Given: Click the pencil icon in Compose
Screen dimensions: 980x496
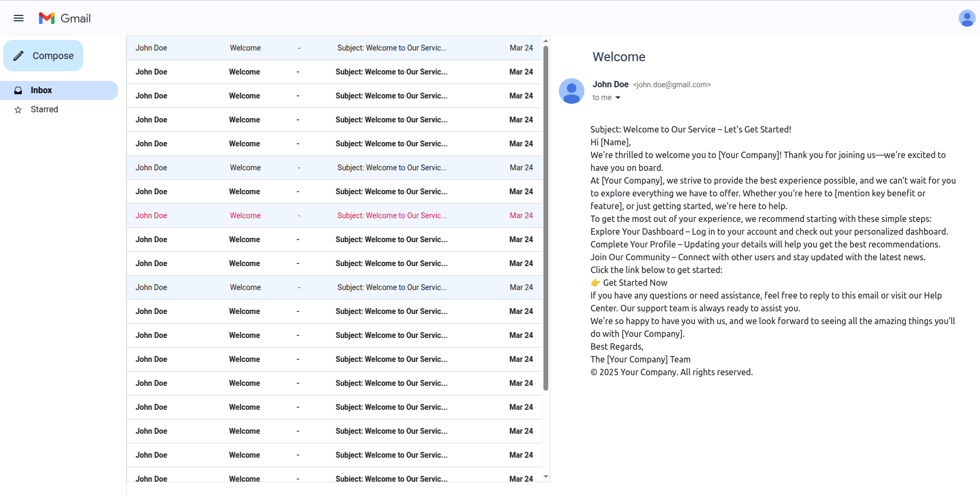Looking at the screenshot, I should tap(19, 56).
